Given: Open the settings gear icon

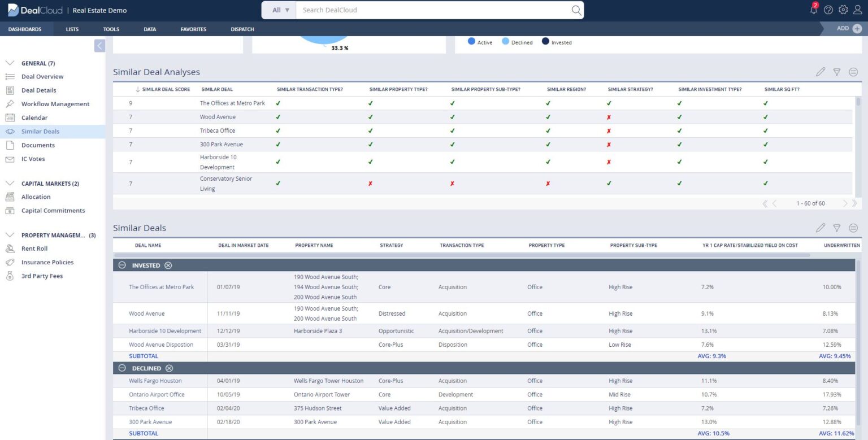Looking at the screenshot, I should coord(844,10).
